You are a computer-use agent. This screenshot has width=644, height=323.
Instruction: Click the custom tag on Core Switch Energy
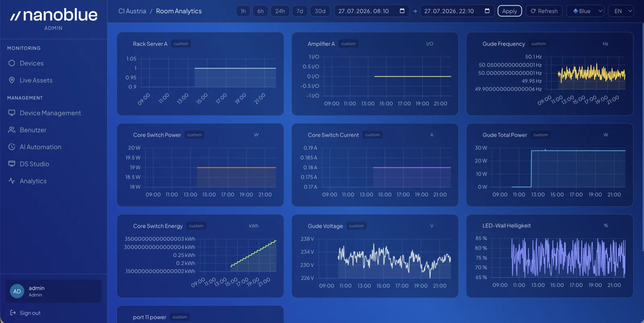click(x=196, y=226)
